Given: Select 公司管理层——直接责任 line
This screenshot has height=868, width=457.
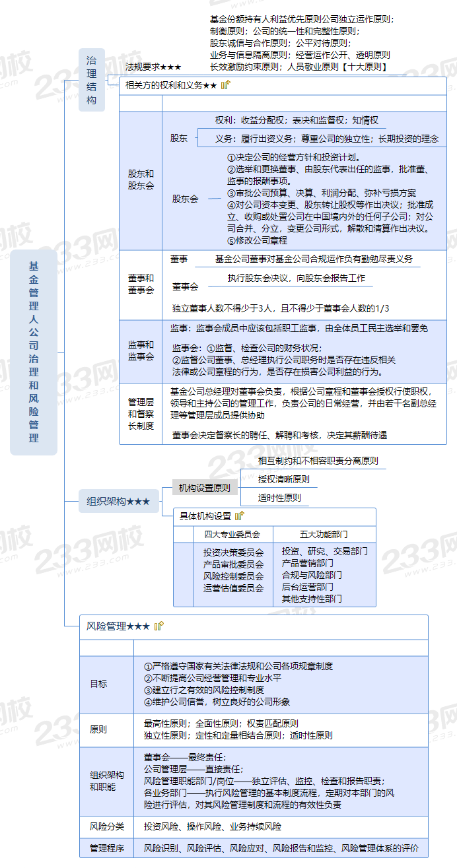Looking at the screenshot, I should click(x=193, y=769).
